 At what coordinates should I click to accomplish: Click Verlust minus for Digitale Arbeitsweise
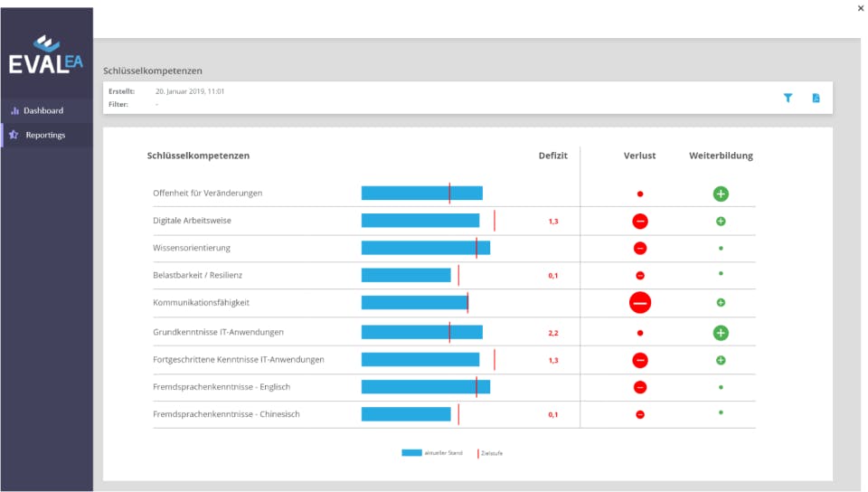[640, 222]
